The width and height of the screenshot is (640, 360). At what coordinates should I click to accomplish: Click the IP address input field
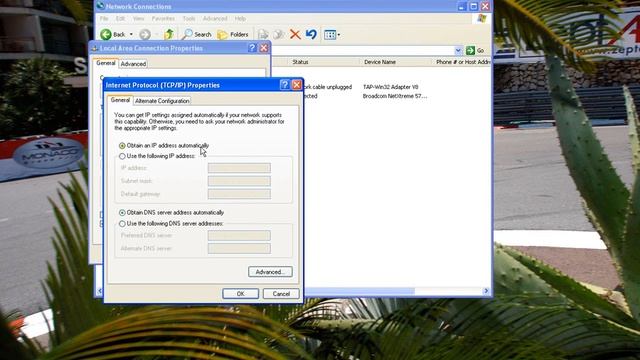pos(239,168)
